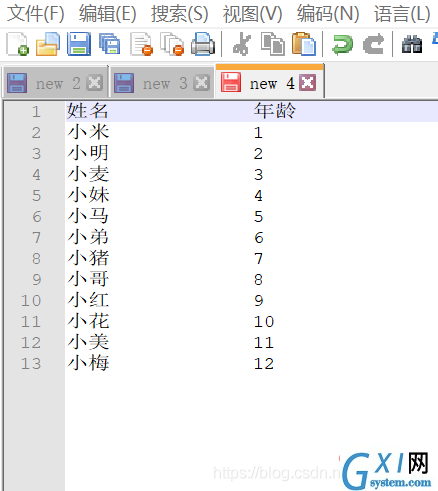
Task: Close the new 2 tab
Action: point(94,83)
